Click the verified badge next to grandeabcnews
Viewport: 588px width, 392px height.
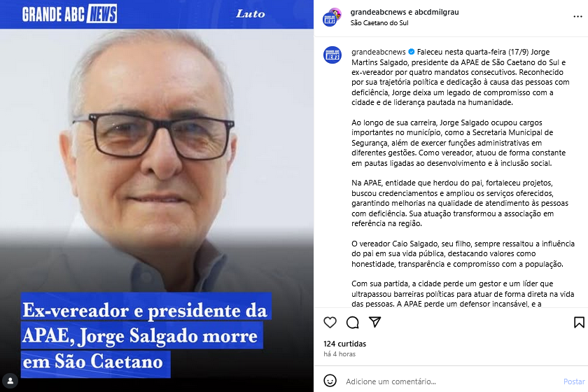[412, 52]
